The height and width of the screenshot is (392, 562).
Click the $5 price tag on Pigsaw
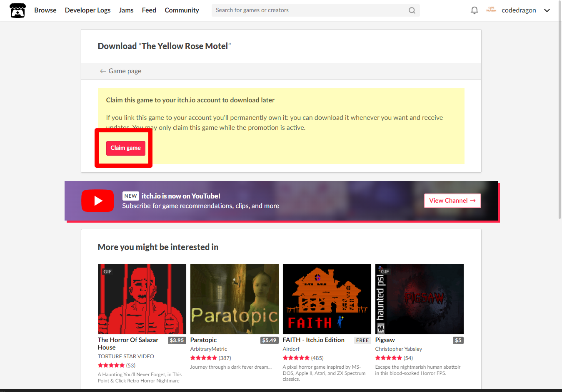pos(458,340)
